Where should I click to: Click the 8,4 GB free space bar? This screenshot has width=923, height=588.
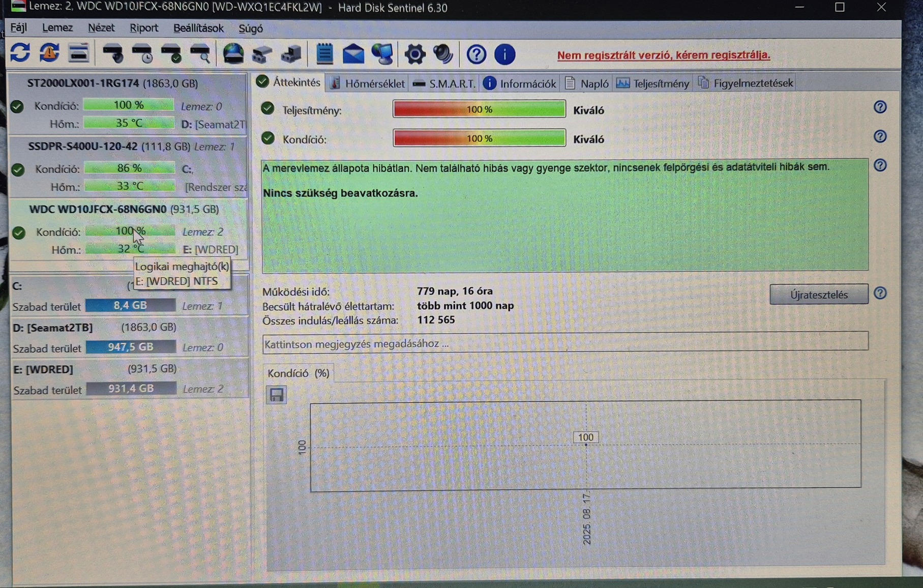[x=130, y=305]
